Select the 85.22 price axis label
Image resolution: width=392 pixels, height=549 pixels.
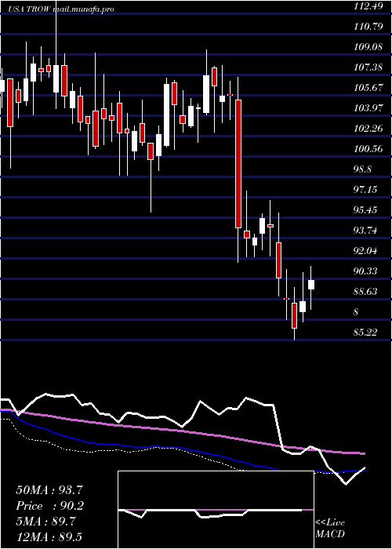(365, 332)
